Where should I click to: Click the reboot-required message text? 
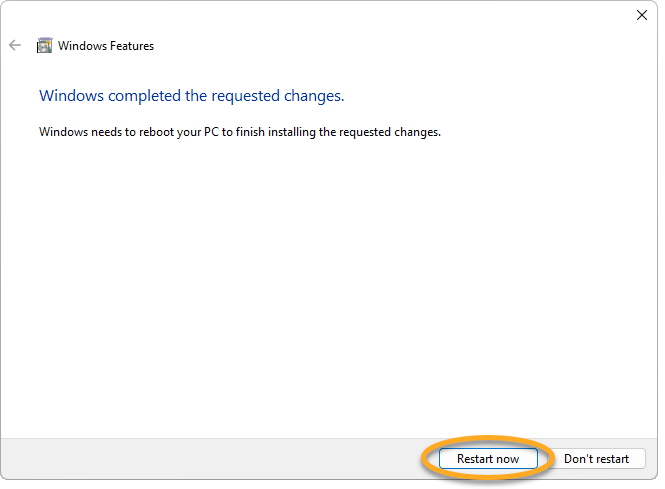[x=240, y=131]
